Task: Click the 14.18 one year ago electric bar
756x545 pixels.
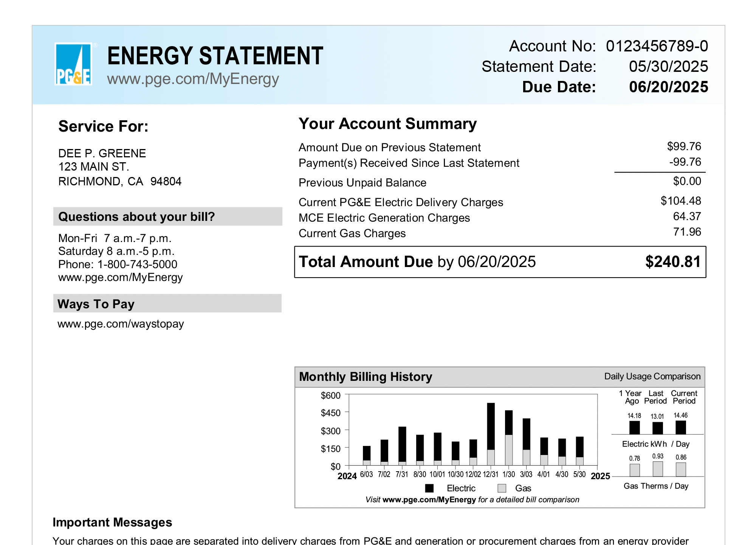Action: click(x=634, y=428)
